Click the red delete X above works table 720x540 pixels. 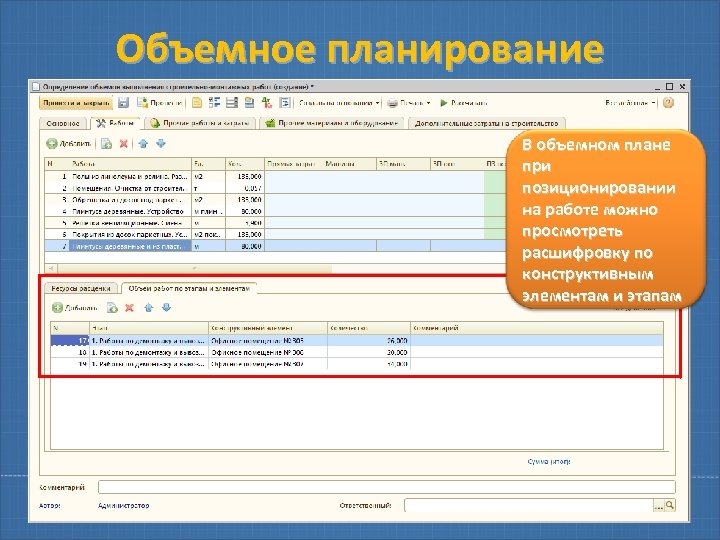(x=124, y=144)
